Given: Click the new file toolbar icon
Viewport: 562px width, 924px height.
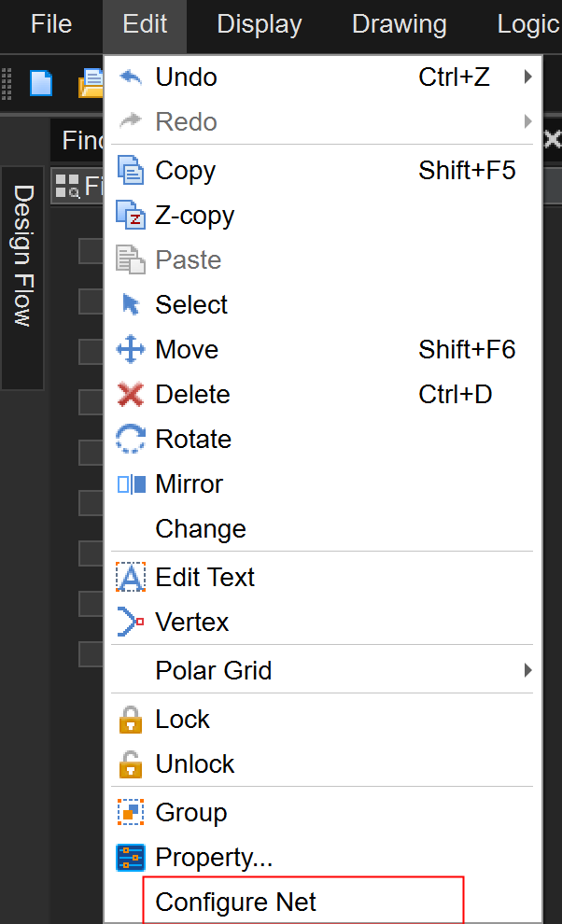Looking at the screenshot, I should [x=41, y=84].
